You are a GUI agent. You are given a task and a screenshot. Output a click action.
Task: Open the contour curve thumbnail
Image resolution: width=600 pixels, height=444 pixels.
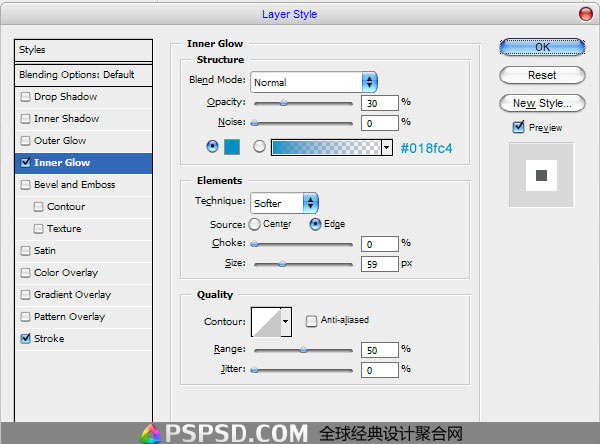pos(266,322)
